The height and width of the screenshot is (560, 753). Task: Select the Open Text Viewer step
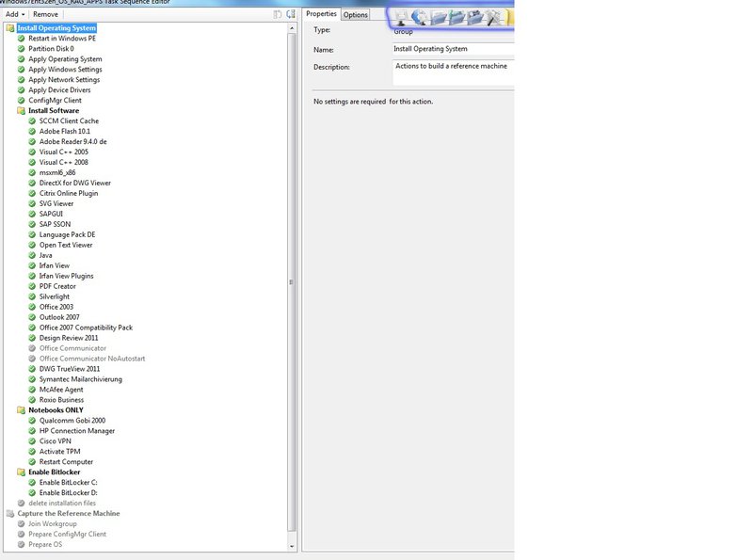pyautogui.click(x=66, y=245)
